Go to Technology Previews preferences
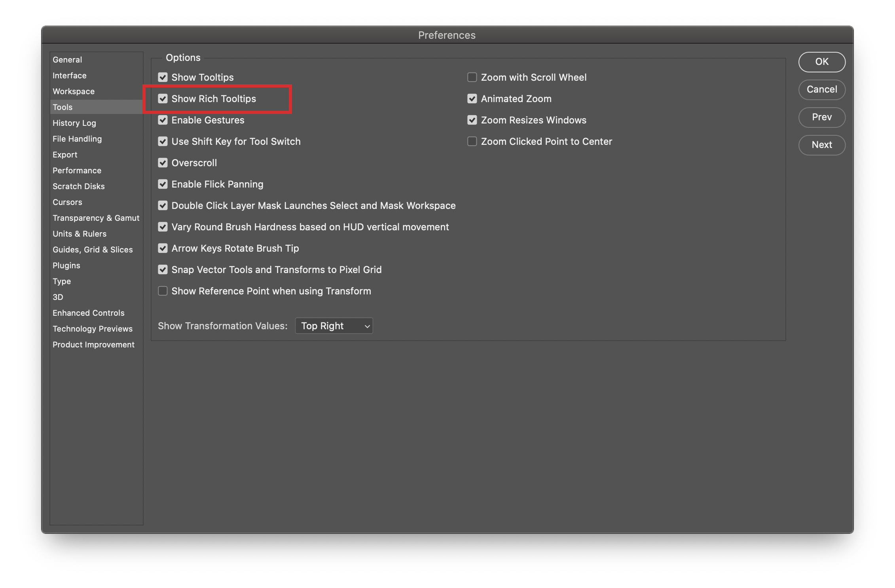The width and height of the screenshot is (895, 588). click(93, 328)
